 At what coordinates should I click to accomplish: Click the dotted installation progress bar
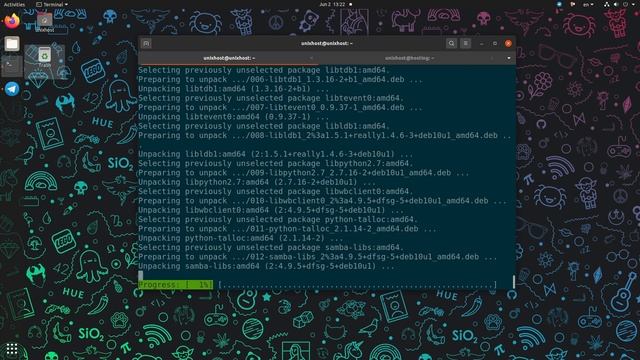coord(358,284)
